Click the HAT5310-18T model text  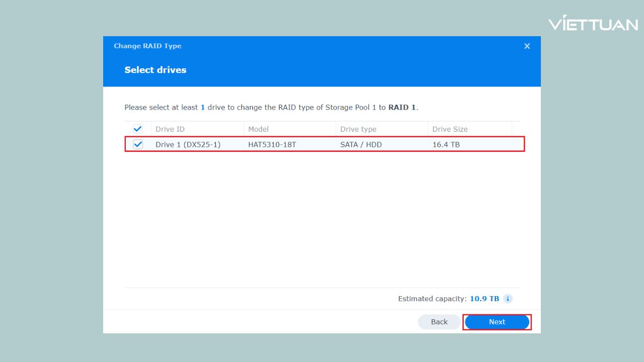pyautogui.click(x=272, y=144)
